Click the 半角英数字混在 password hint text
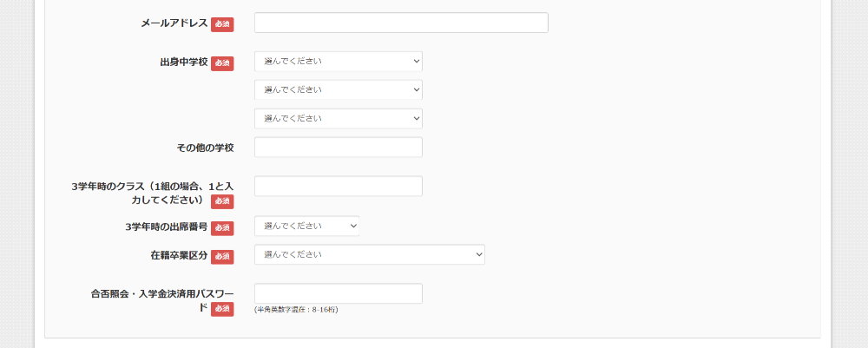The height and width of the screenshot is (348, 868). [296, 310]
